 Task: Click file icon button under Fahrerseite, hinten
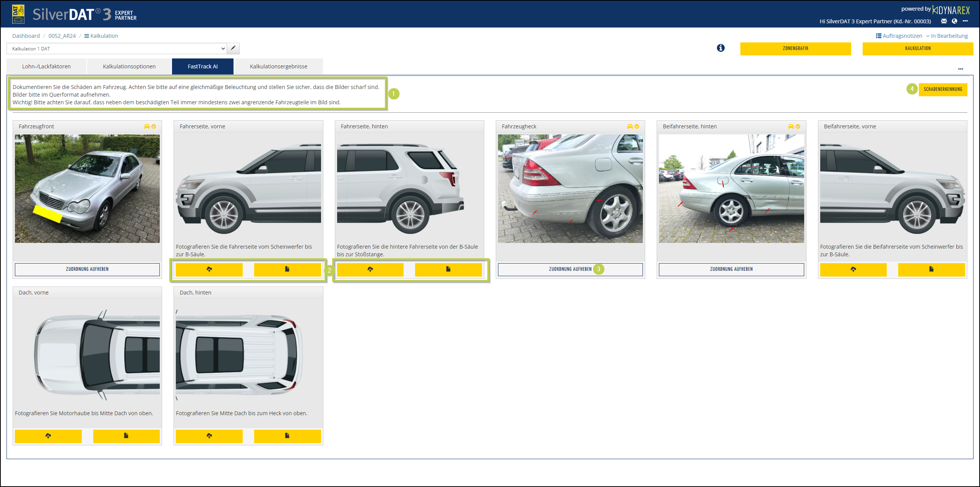coord(448,269)
